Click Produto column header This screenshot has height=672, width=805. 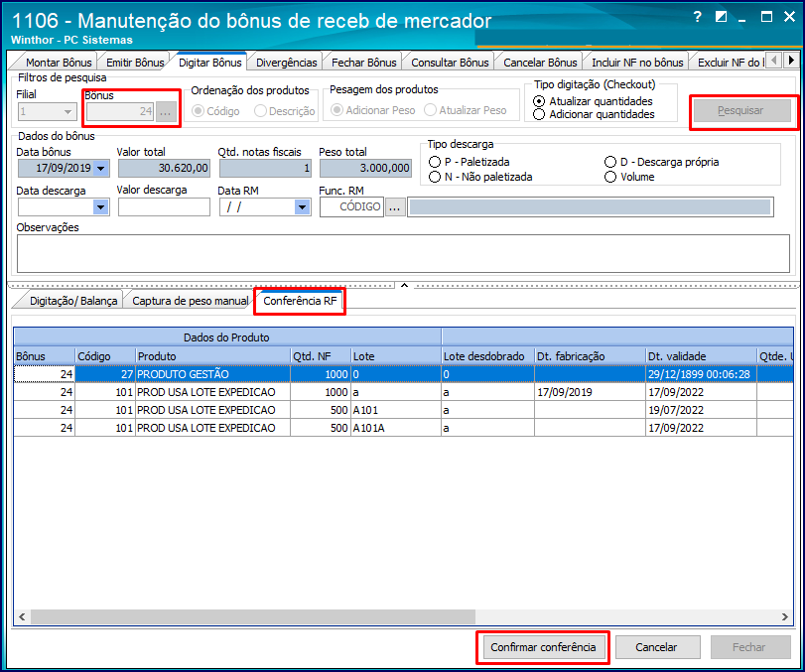[212, 356]
